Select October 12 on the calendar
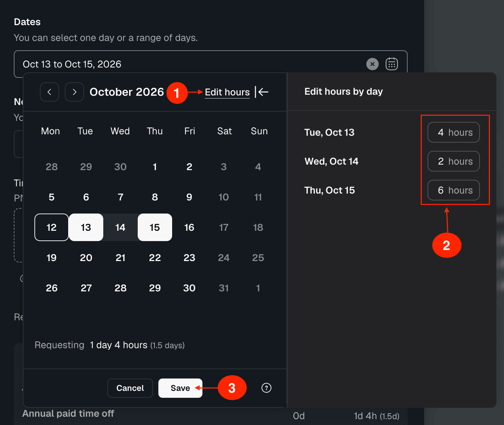504x425 pixels. coord(52,227)
